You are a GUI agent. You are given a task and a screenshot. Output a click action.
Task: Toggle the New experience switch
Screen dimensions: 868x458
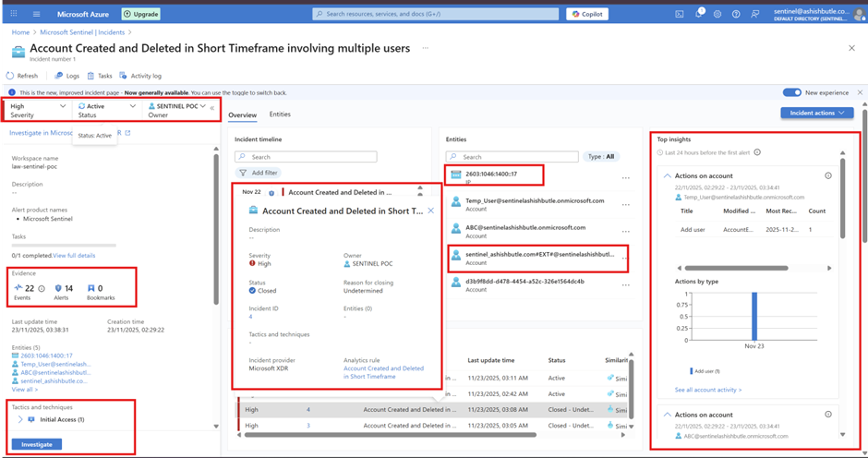click(x=791, y=92)
